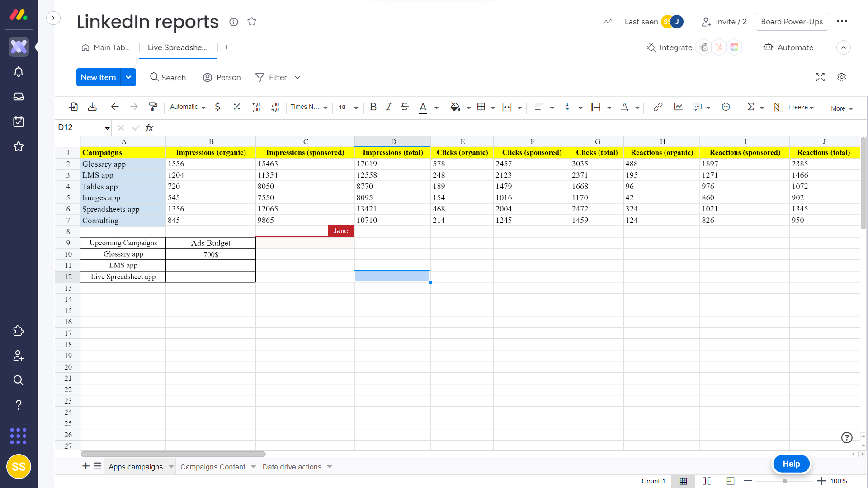Insert a chart from the toolbar
Screen dimensions: 868x488
coord(678,107)
